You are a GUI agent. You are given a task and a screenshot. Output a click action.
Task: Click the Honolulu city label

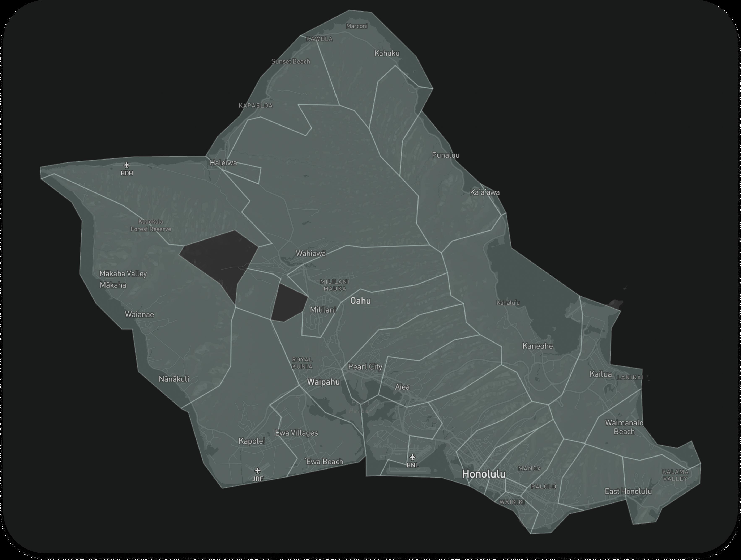[484, 474]
